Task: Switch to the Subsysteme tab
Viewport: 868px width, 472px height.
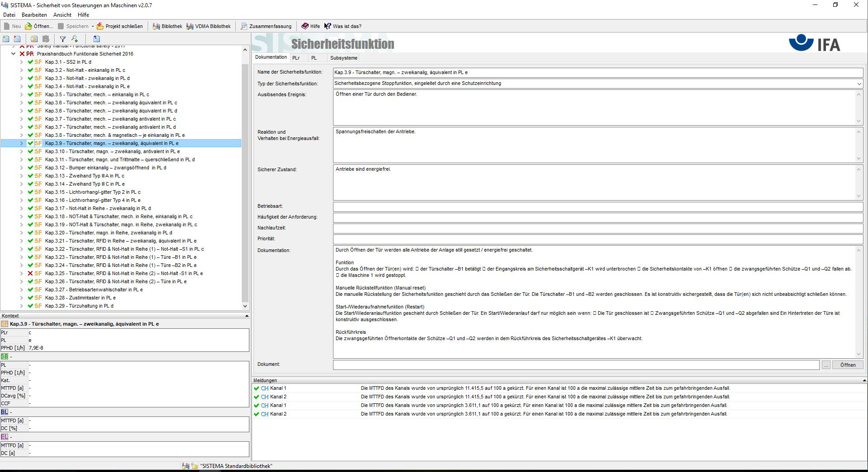Action: pyautogui.click(x=343, y=58)
